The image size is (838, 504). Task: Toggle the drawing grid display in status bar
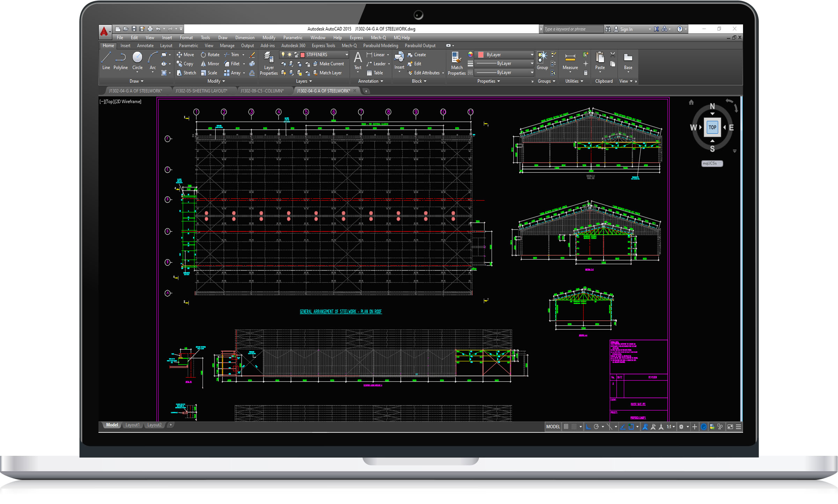[x=566, y=427]
